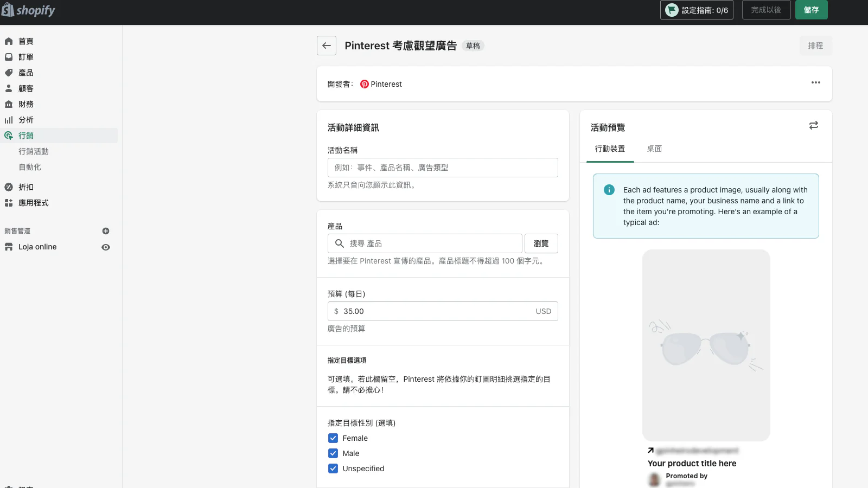Open 顧客 in the sidebar
This screenshot has height=488, width=868.
point(26,88)
